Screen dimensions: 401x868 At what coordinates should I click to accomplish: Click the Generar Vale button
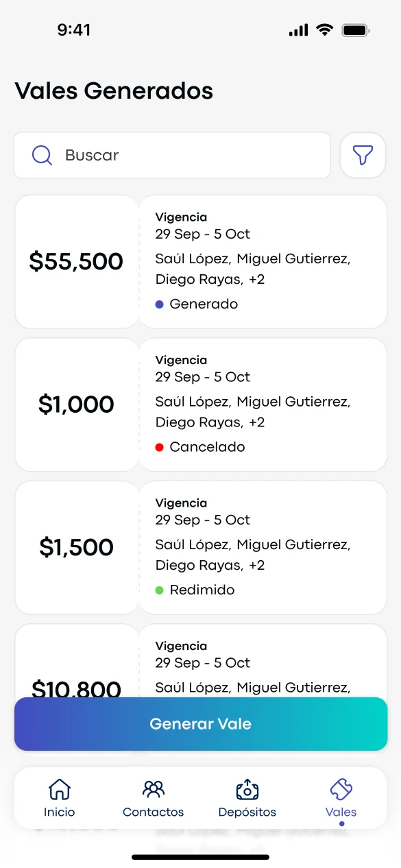(x=201, y=724)
